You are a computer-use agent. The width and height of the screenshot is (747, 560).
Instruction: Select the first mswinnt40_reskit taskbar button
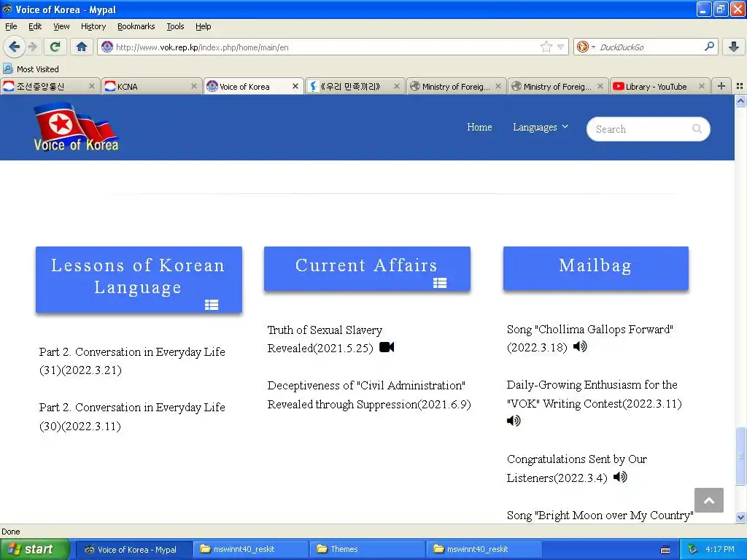point(251,549)
